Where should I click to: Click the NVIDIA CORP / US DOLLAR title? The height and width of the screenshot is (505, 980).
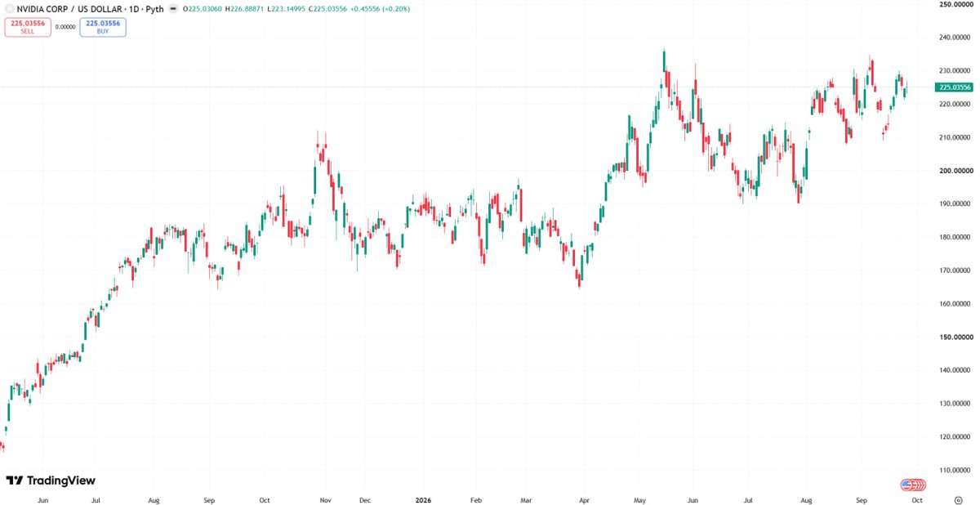pyautogui.click(x=69, y=8)
